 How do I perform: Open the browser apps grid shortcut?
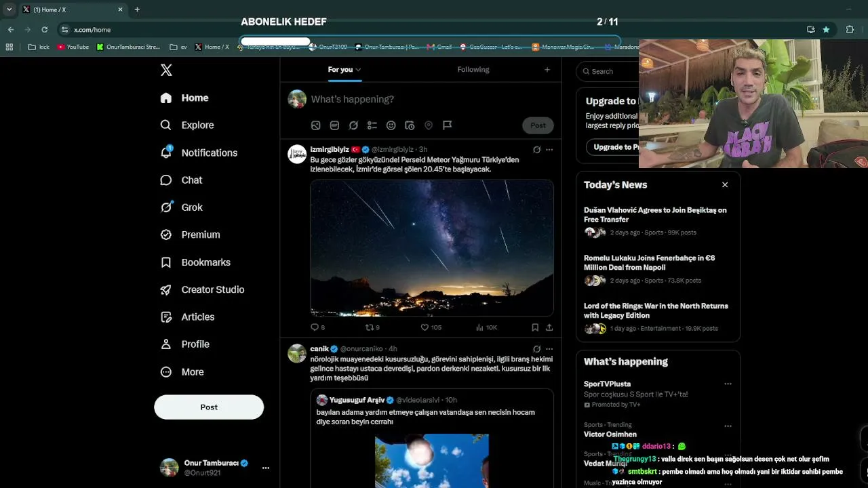[x=9, y=47]
